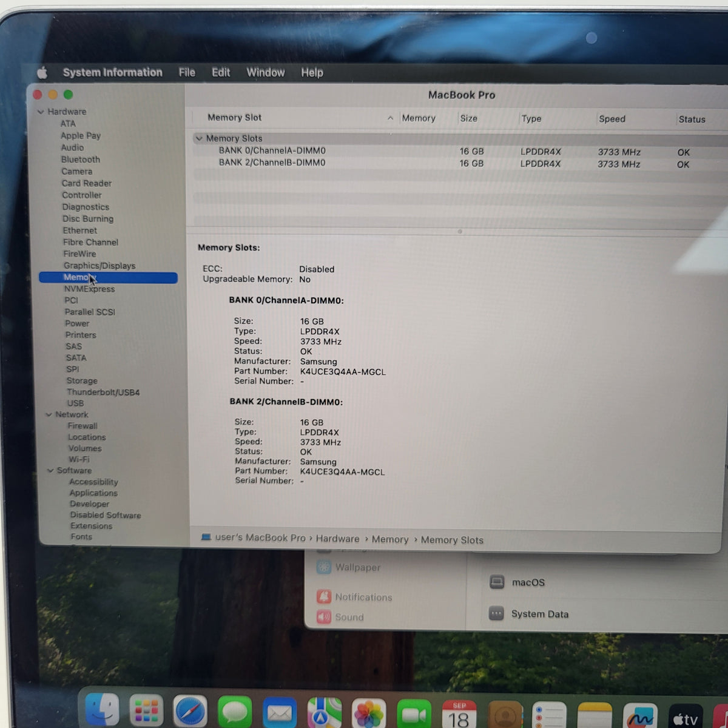Select ATA in the sidebar
The image size is (728, 728).
pyautogui.click(x=68, y=124)
